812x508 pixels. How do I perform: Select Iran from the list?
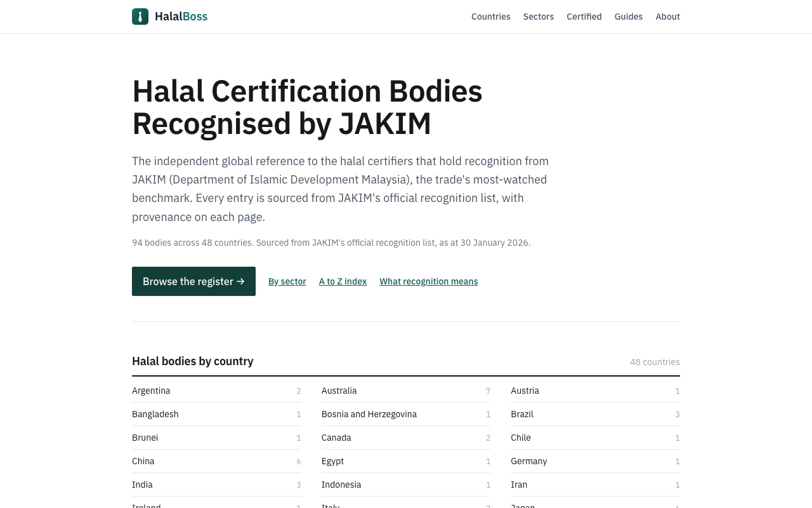pos(595,485)
